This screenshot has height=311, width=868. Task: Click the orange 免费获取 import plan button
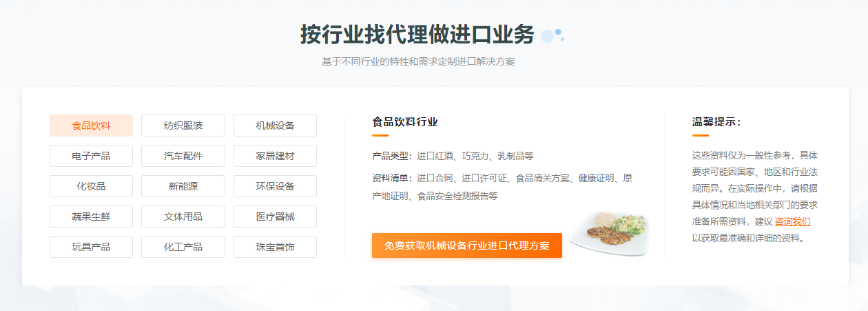[x=466, y=245]
